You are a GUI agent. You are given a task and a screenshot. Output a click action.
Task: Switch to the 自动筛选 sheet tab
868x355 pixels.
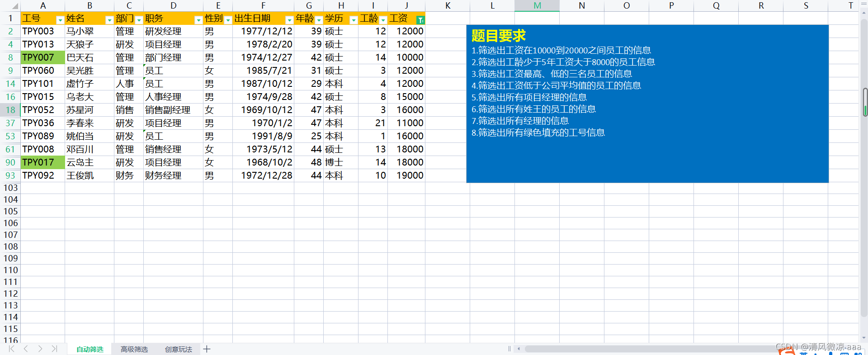tap(90, 349)
